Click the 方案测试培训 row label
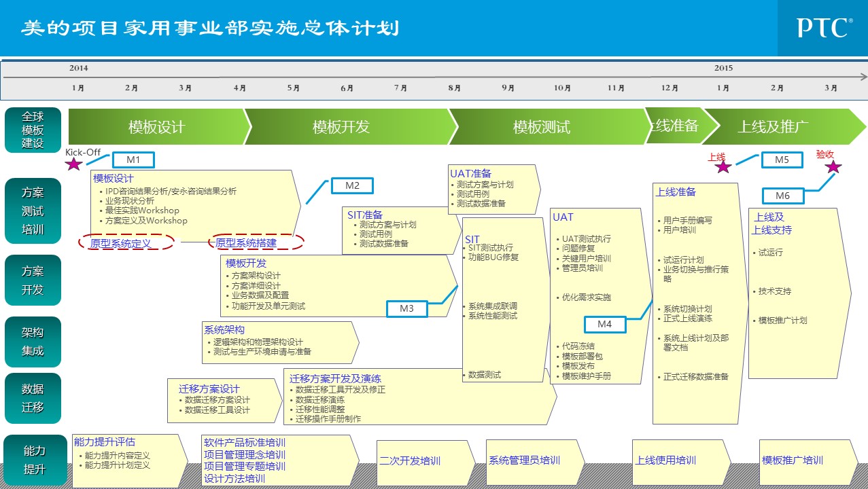The image size is (868, 489). click(x=33, y=211)
